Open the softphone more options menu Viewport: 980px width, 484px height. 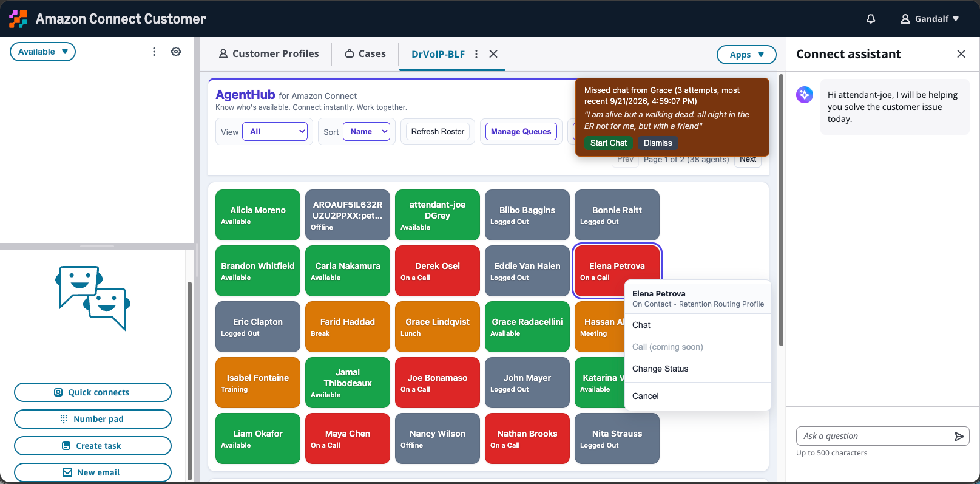click(x=154, y=52)
